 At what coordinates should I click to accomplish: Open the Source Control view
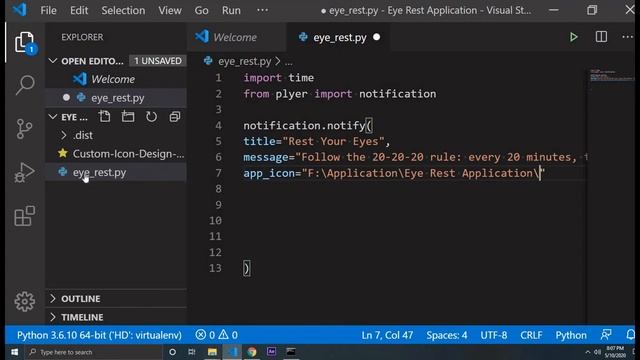24,129
